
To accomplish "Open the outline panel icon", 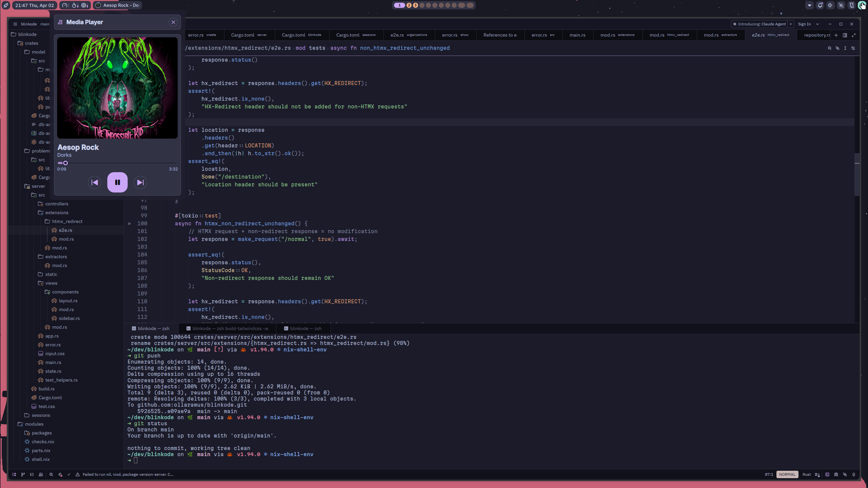I will (32, 474).
